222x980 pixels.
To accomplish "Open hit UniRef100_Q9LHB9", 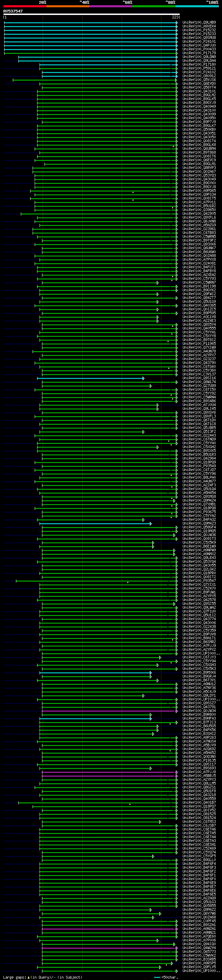I will point(199,23).
